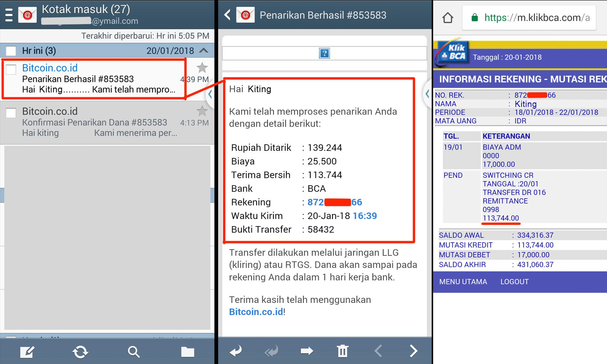Screen dimensions: 607x364
Task: Tap the Terakhir diperbarui status line
Action: pyautogui.click(x=145, y=36)
